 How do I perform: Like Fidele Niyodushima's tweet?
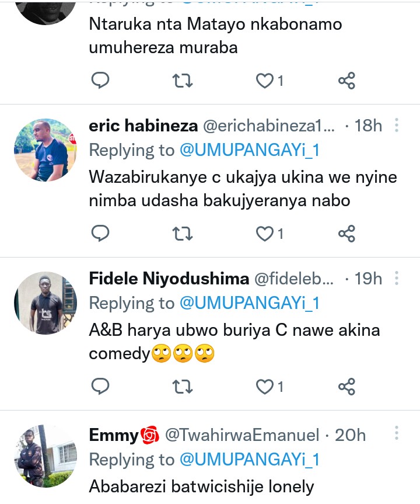coord(265,386)
